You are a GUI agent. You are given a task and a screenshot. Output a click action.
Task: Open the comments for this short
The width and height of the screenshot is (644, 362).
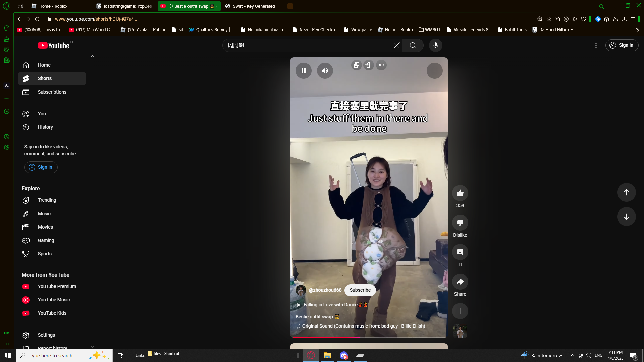click(460, 252)
